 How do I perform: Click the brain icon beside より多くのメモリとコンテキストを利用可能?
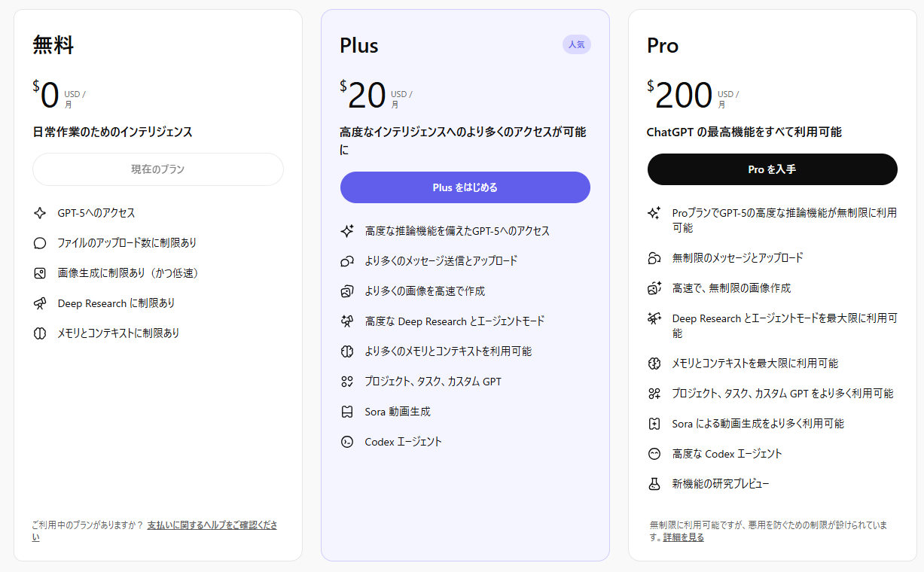coord(347,351)
